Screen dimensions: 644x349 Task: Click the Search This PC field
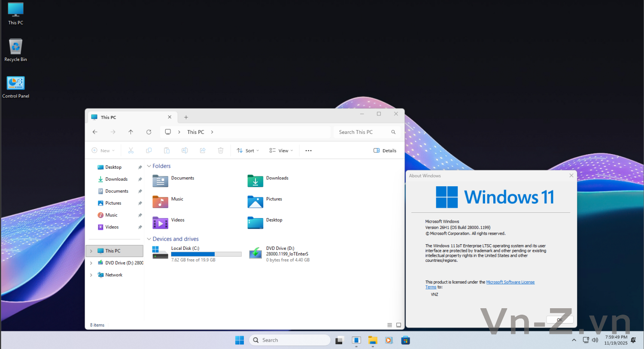pos(363,132)
